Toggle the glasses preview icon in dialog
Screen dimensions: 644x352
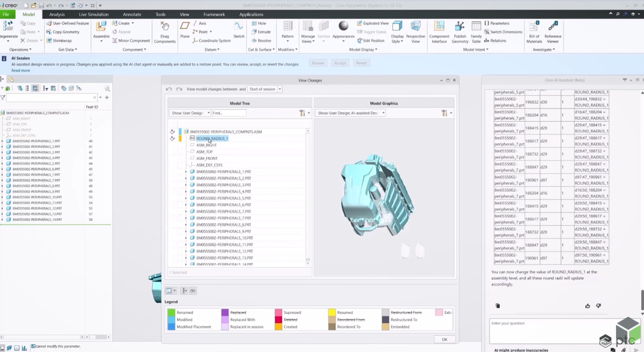(193, 291)
